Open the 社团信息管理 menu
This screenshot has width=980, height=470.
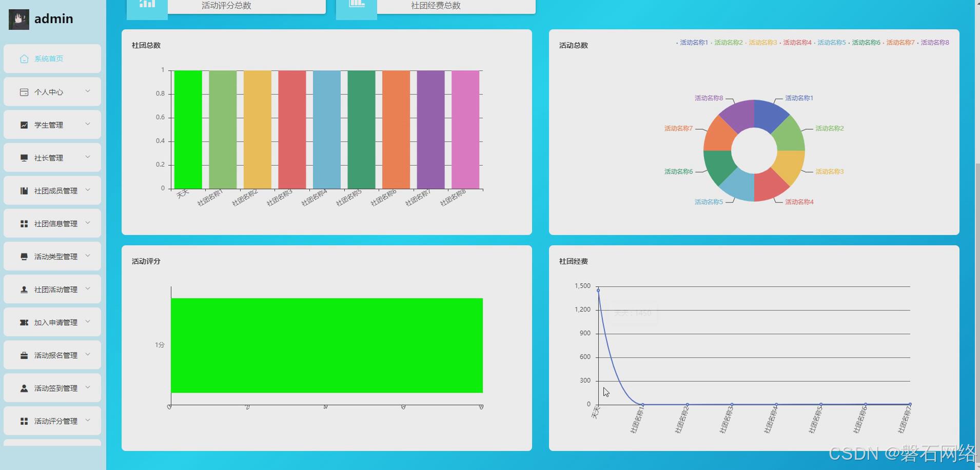click(52, 224)
